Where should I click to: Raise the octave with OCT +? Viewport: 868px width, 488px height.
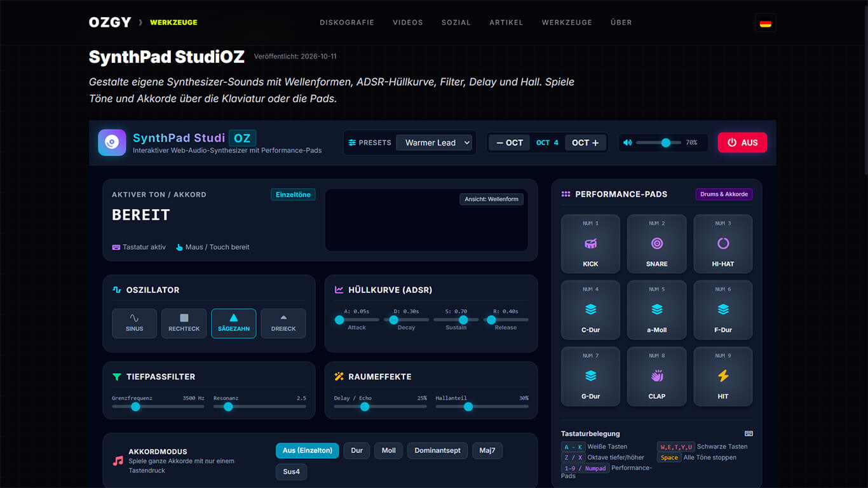(585, 142)
